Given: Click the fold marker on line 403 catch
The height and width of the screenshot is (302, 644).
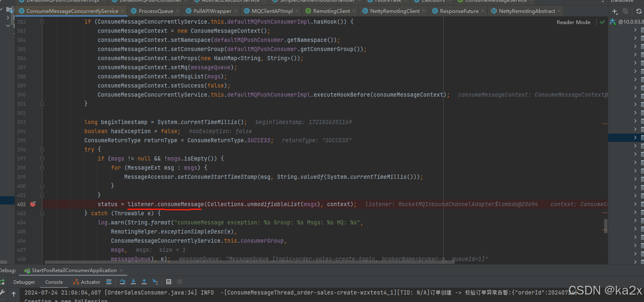Looking at the screenshot, I should pos(42,213).
